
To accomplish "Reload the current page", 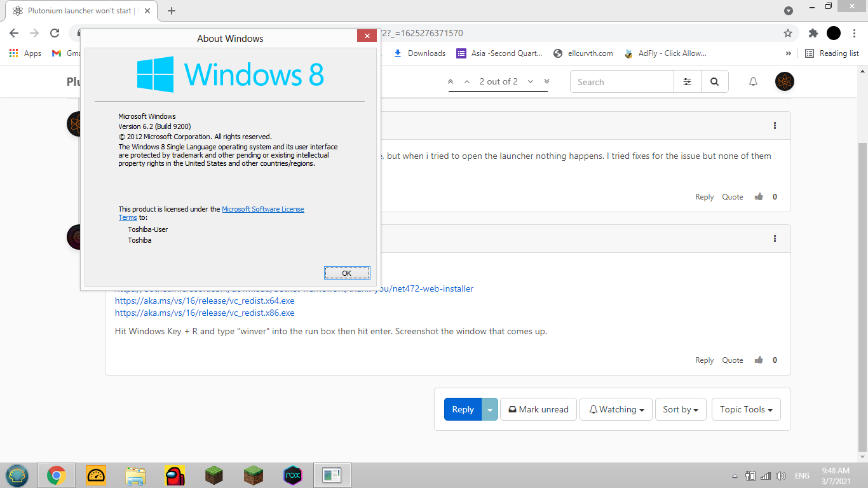I will click(x=55, y=33).
